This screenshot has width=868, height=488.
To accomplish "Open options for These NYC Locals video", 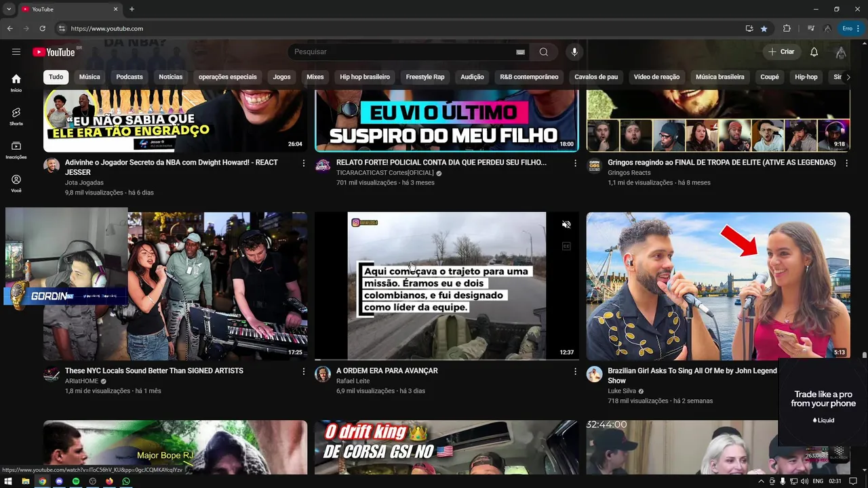I will pyautogui.click(x=304, y=371).
